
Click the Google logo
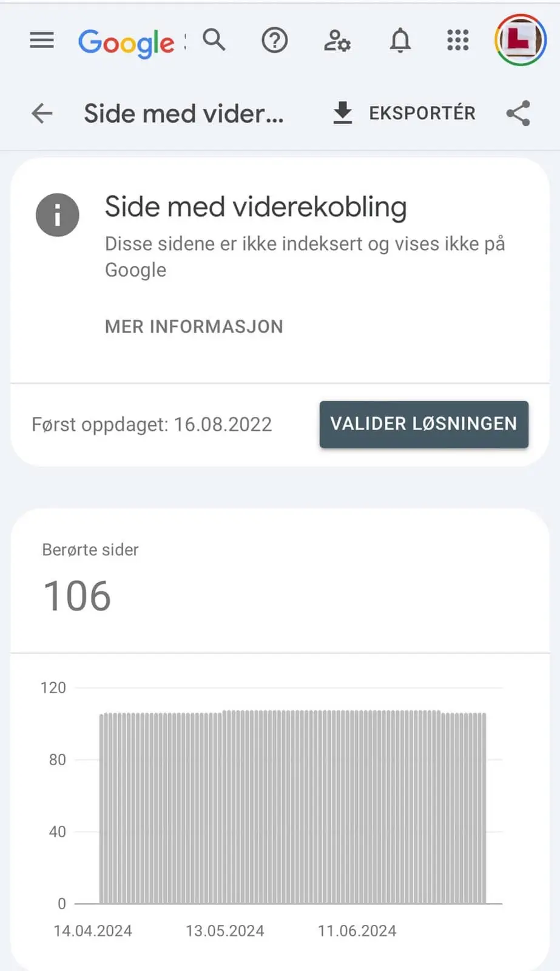pyautogui.click(x=126, y=42)
